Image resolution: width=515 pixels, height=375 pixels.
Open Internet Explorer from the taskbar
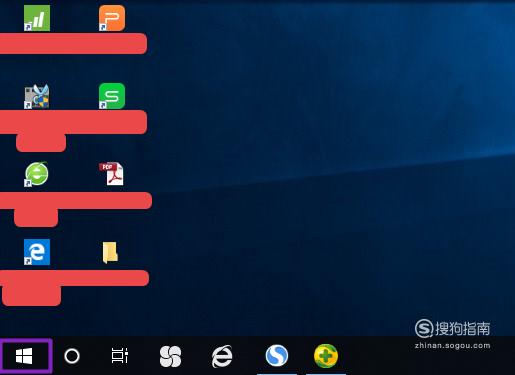222,356
